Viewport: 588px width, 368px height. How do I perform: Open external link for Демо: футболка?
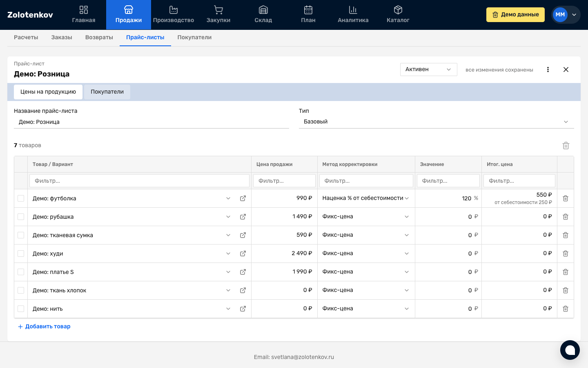[x=243, y=198]
